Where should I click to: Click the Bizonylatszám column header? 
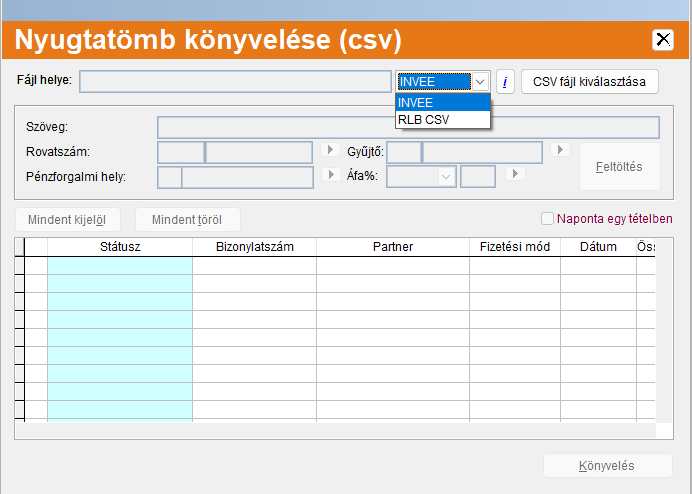click(x=255, y=247)
